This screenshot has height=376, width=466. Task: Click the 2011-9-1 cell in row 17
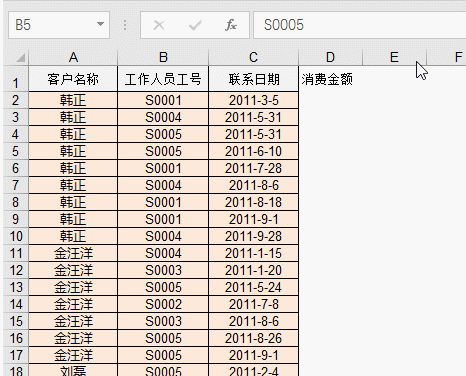(x=253, y=355)
